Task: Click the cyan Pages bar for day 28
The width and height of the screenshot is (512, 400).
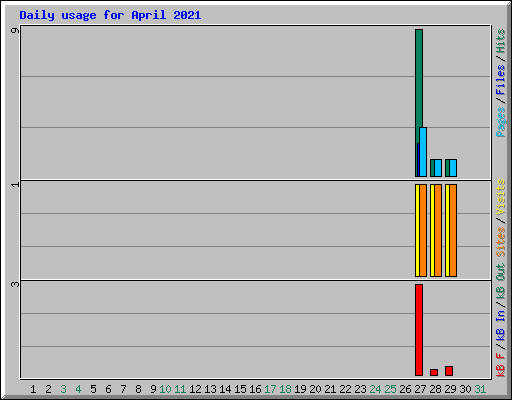Action: pyautogui.click(x=438, y=168)
